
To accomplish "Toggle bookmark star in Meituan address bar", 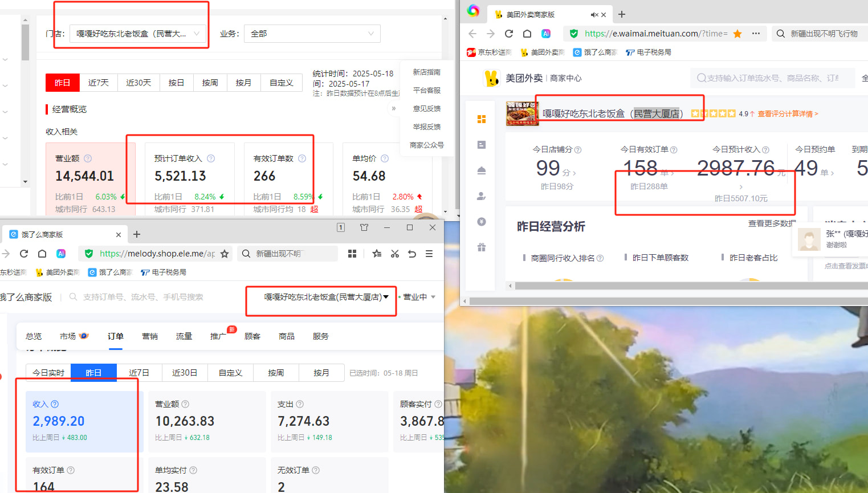I will pos(737,34).
